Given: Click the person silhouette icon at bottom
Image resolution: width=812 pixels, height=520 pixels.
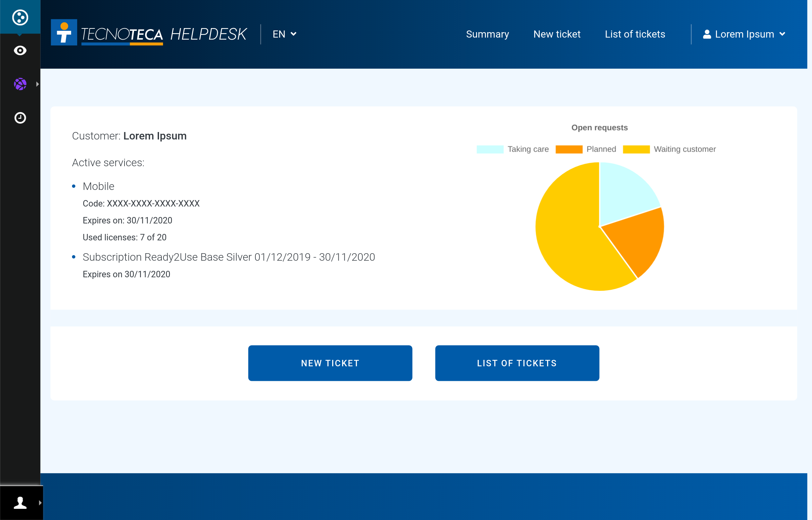Looking at the screenshot, I should [x=20, y=502].
